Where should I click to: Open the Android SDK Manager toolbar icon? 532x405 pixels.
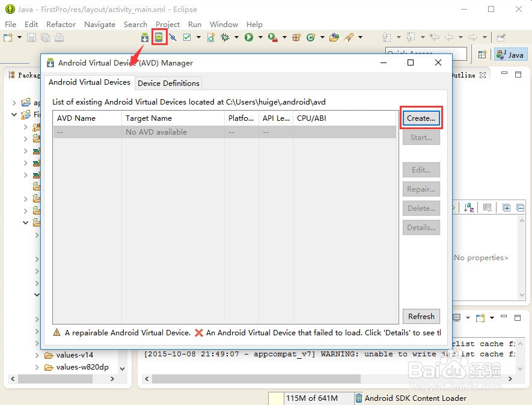[145, 37]
